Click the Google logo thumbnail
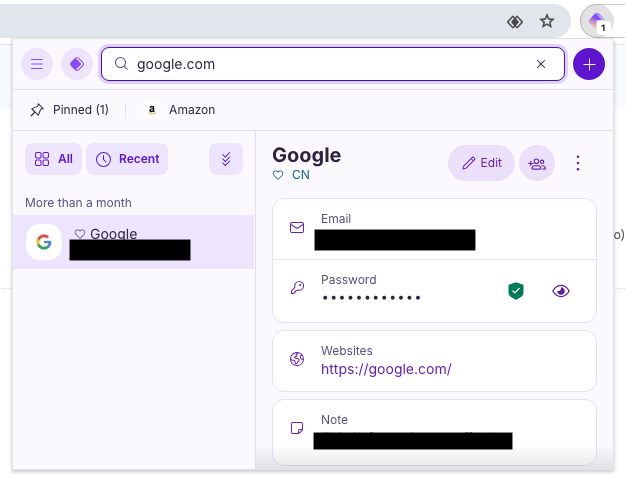The width and height of the screenshot is (625, 491). 44,242
